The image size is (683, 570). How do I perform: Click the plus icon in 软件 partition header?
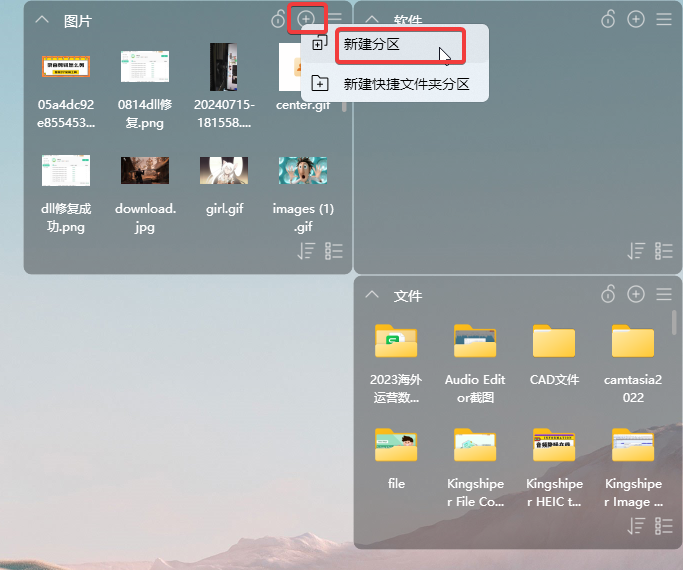(636, 19)
